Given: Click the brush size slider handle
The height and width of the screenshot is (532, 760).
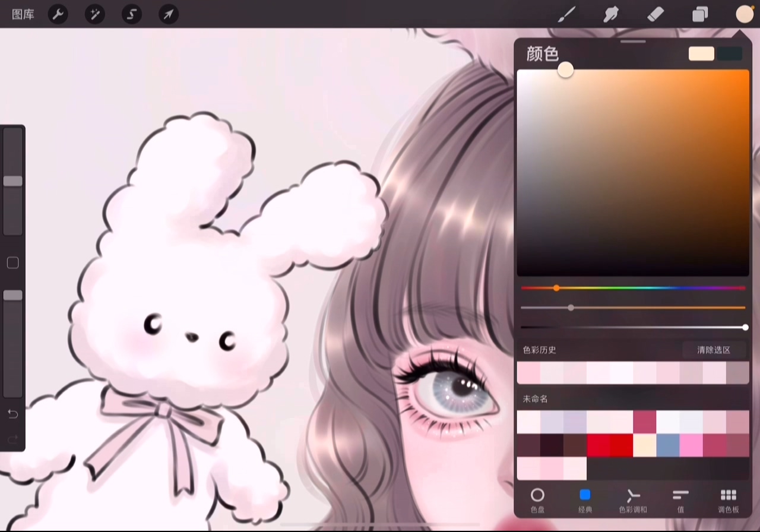Looking at the screenshot, I should click(12, 181).
